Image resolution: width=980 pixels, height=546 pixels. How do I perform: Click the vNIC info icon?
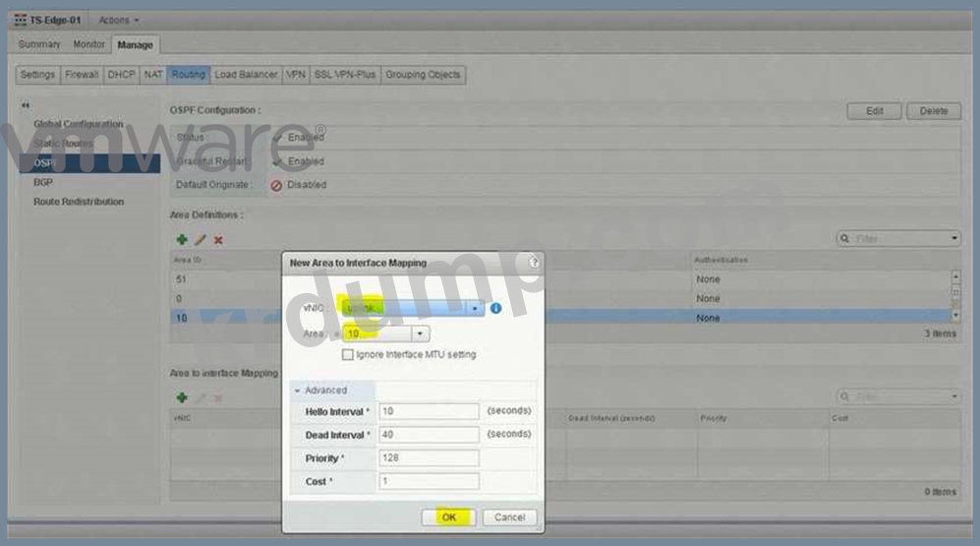click(x=495, y=308)
